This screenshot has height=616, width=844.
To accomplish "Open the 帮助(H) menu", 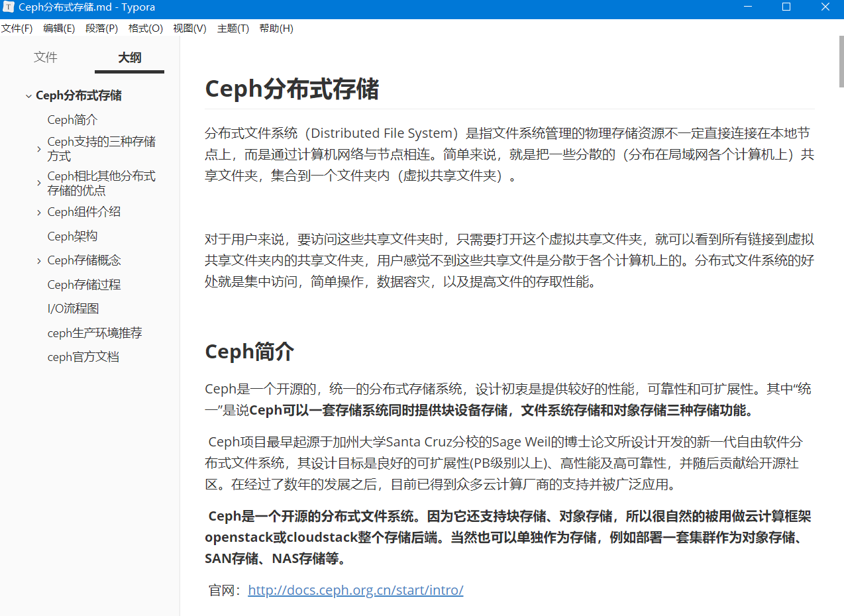I will coord(276,28).
